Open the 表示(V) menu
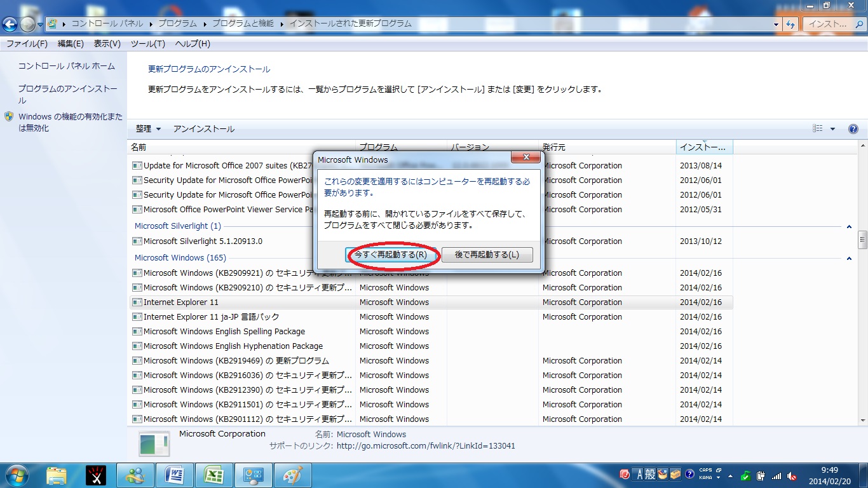The width and height of the screenshot is (868, 488). tap(107, 44)
